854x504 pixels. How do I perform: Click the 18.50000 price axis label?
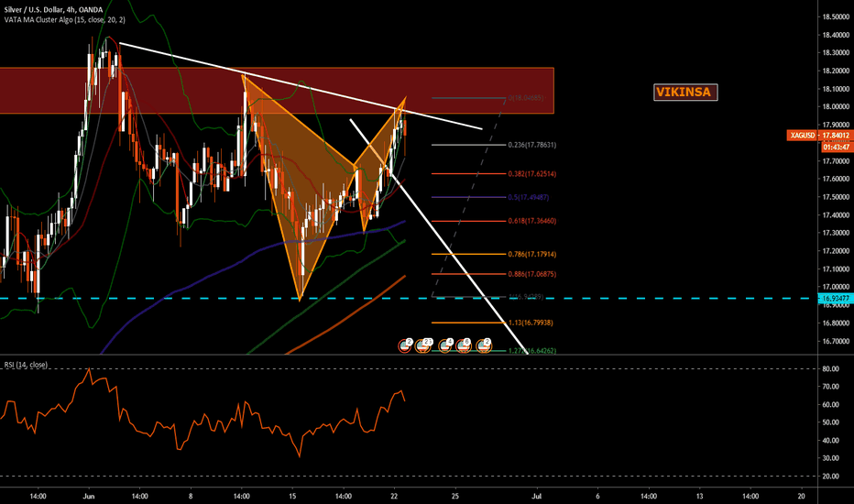tap(836, 16)
